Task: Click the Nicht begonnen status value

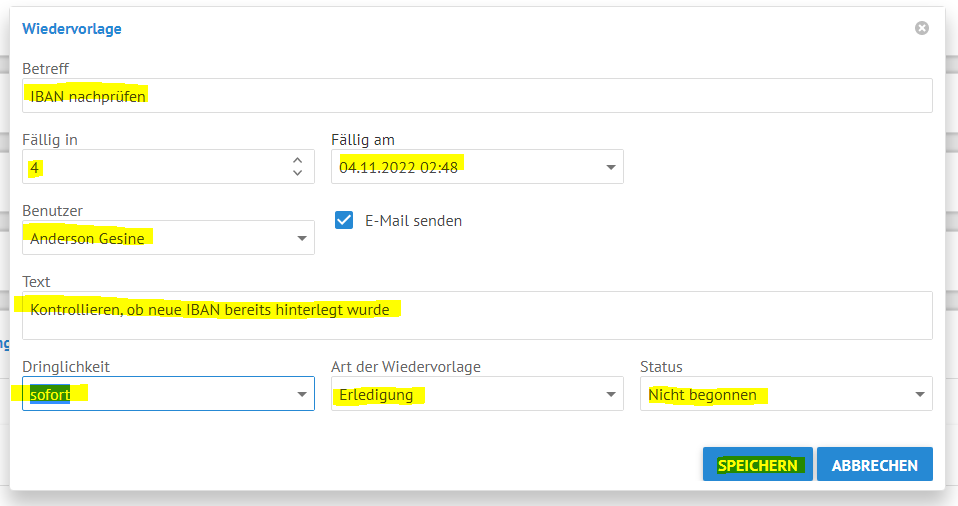Action: (703, 395)
